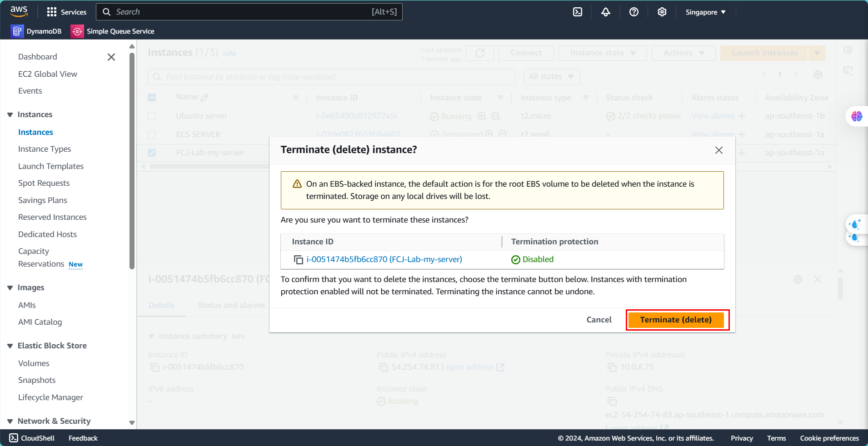868x446 pixels.
Task: Sort by the Instance state column arrow
Action: pos(500,98)
